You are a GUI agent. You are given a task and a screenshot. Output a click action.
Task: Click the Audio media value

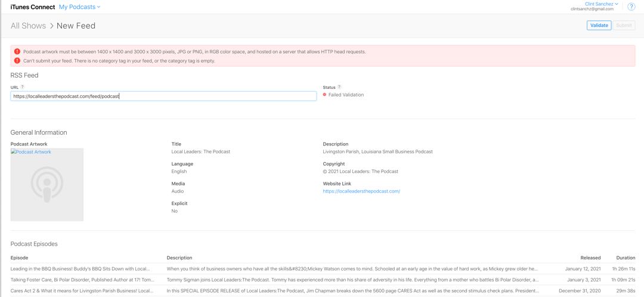point(178,191)
